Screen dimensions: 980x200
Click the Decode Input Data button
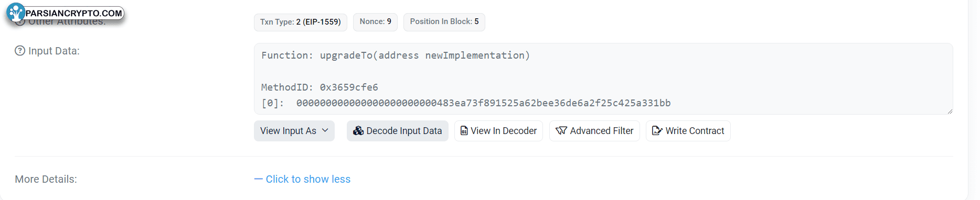click(x=398, y=131)
